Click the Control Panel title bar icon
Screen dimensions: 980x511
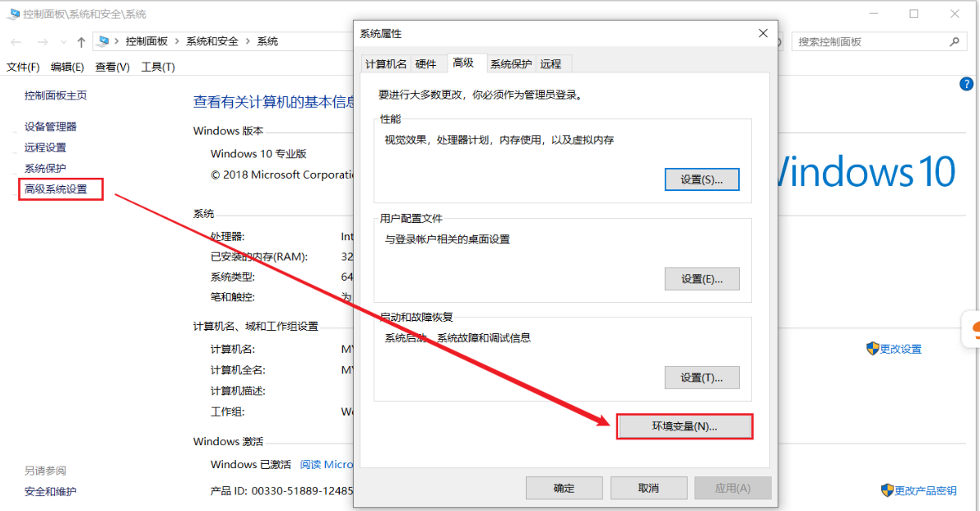(x=13, y=14)
